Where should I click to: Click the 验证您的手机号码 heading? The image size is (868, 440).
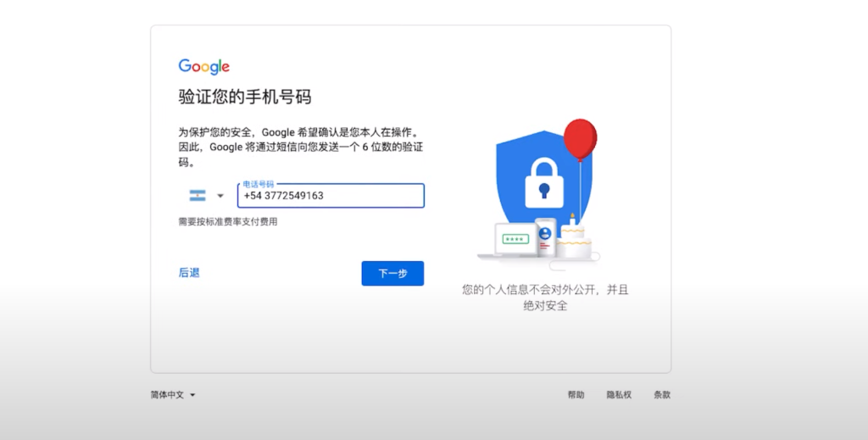click(x=245, y=97)
